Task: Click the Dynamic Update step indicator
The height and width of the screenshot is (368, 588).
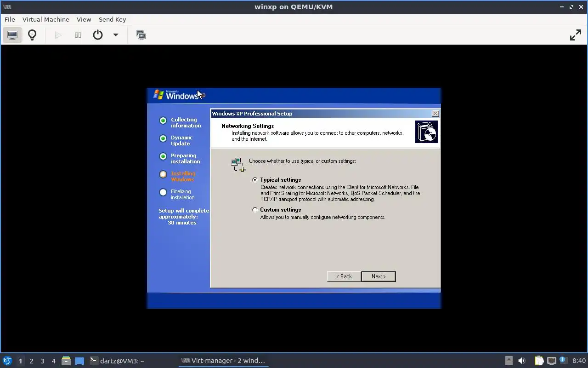Action: click(x=163, y=138)
